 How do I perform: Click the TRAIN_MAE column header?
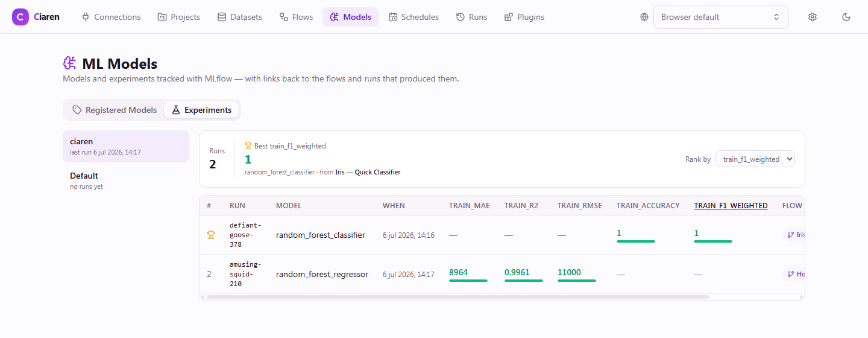(x=469, y=205)
